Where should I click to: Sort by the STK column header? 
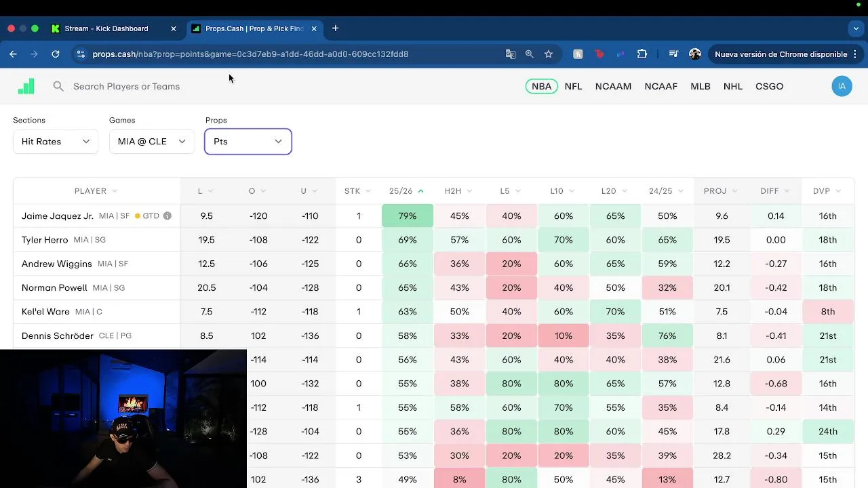pyautogui.click(x=358, y=191)
